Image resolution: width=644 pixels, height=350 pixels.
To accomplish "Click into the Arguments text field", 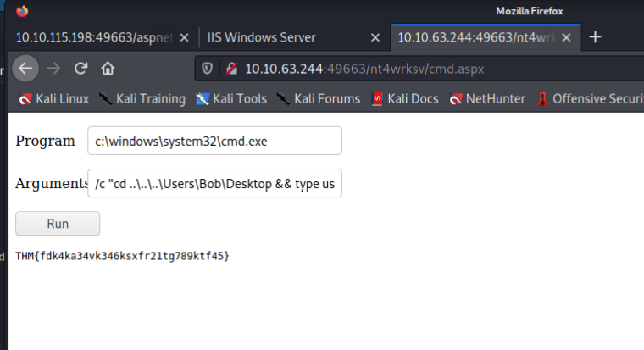I will [x=214, y=185].
